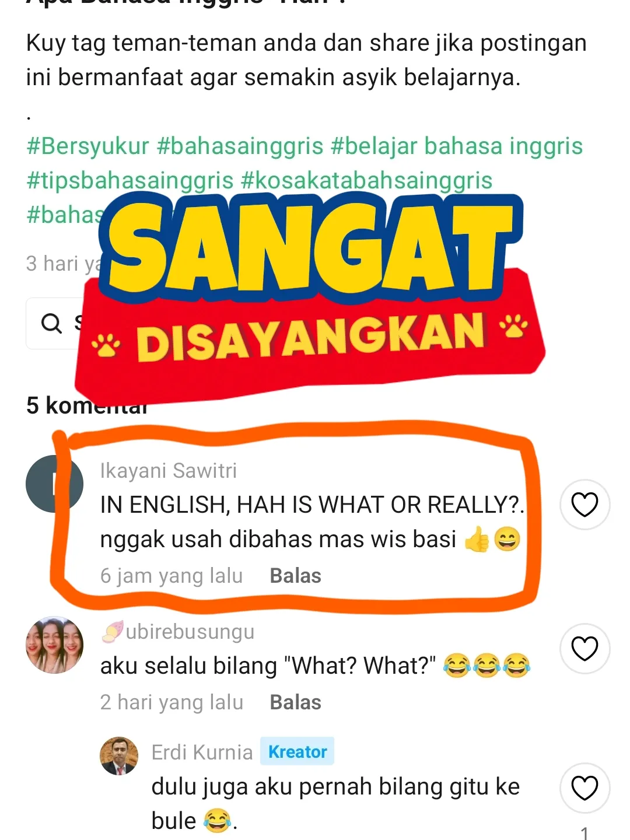Tap the Kreator badge
The height and width of the screenshot is (840, 630).
point(297,752)
